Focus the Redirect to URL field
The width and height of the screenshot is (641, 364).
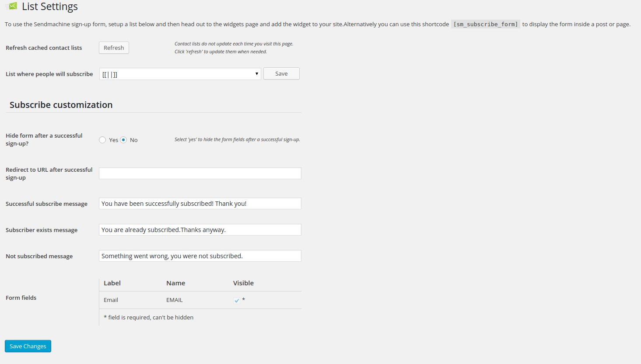tap(200, 173)
